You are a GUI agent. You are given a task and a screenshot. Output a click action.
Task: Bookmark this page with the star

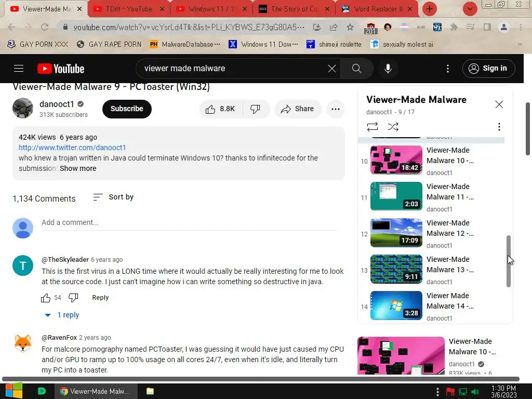350,27
